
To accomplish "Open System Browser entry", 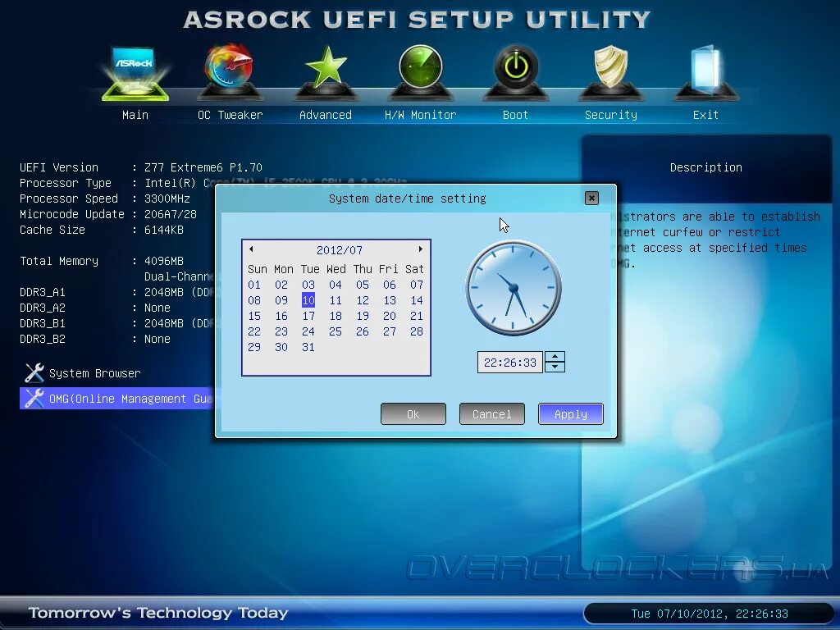I will [x=94, y=373].
